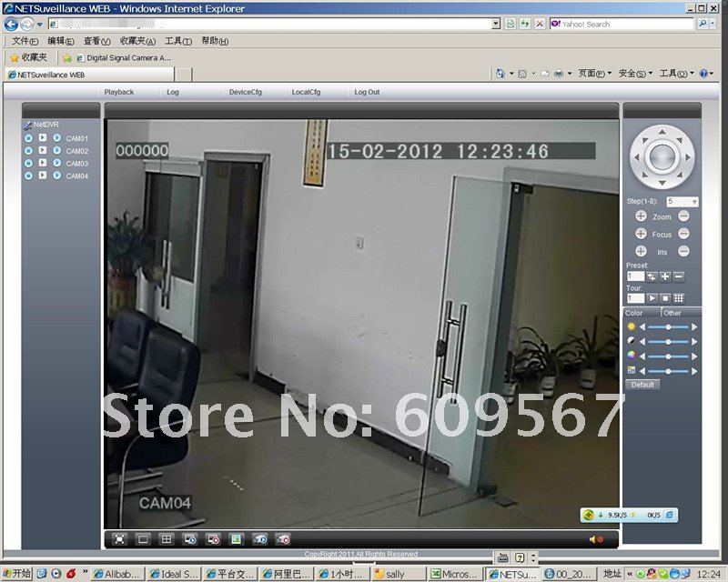The width and height of the screenshot is (728, 582).
Task: Open the address bar dropdown arrow
Action: (496, 24)
